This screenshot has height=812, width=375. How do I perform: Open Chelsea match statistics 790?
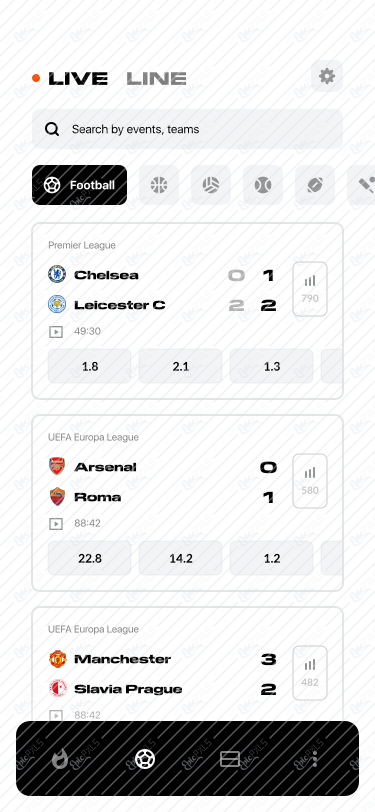point(310,289)
